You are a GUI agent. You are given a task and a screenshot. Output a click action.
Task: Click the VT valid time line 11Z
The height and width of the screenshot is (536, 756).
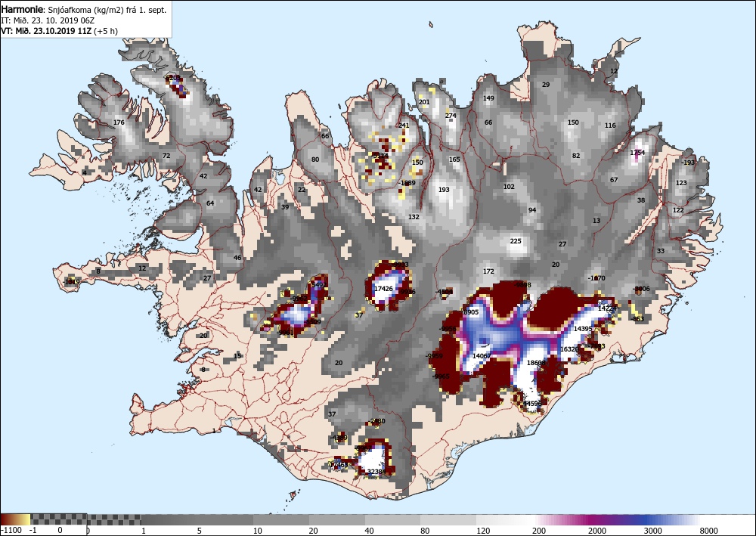(x=59, y=31)
